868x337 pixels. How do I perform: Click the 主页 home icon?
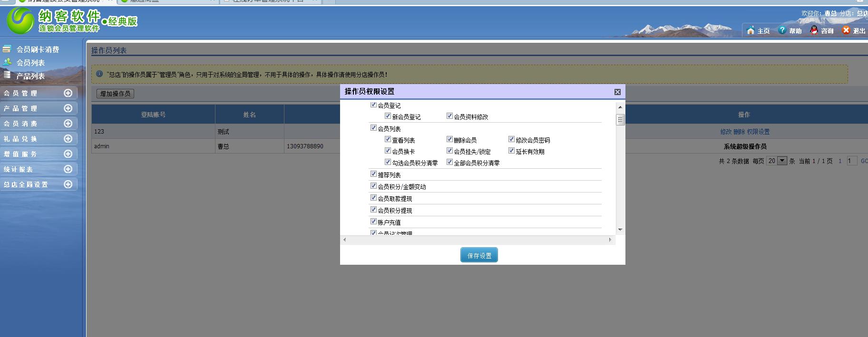[x=751, y=30]
